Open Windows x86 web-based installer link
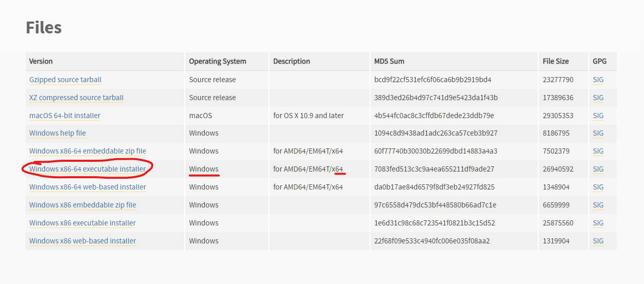This screenshot has width=644, height=284. pos(83,241)
